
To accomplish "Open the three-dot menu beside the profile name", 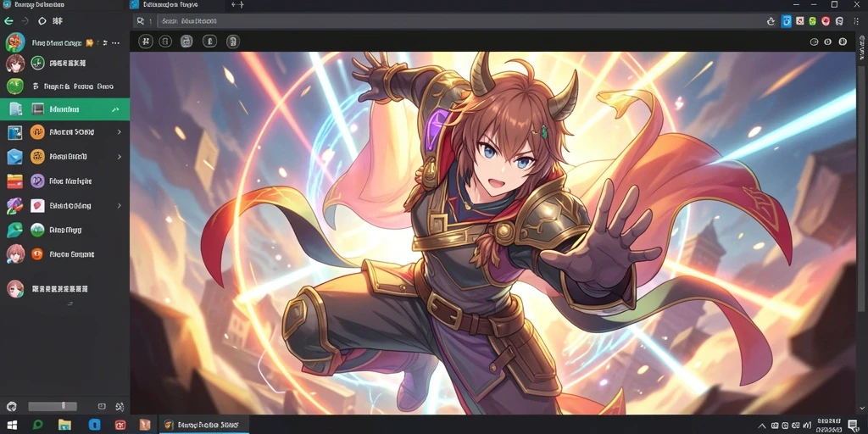I will pyautogui.click(x=115, y=42).
